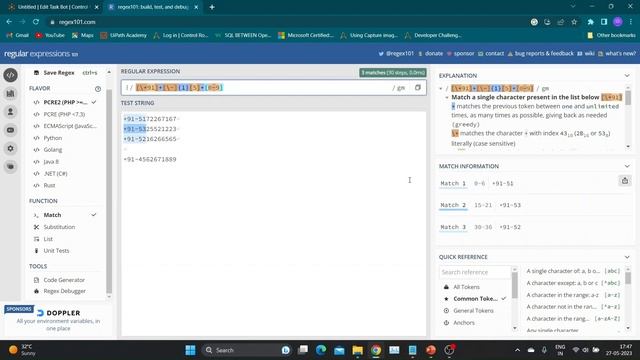The width and height of the screenshot is (640, 360).
Task: Open the donate link
Action: (x=431, y=53)
